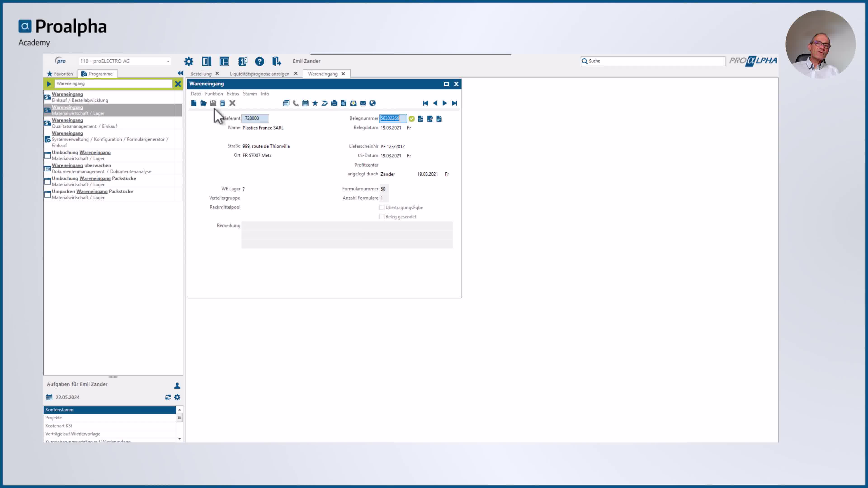This screenshot has width=868, height=488.
Task: Click the user icon in Aufgaben panel
Action: pos(177,386)
